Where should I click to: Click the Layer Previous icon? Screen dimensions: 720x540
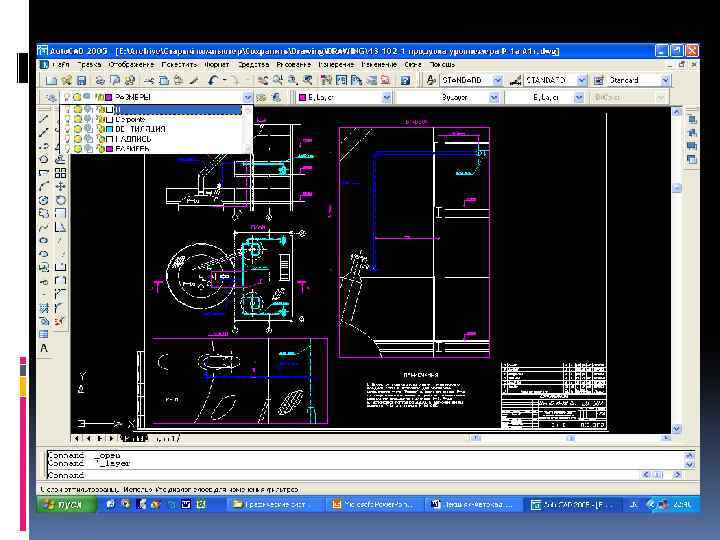pos(276,97)
